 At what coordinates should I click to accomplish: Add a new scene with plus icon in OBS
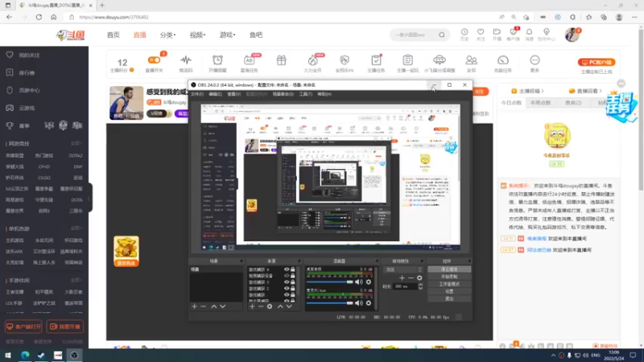194,306
